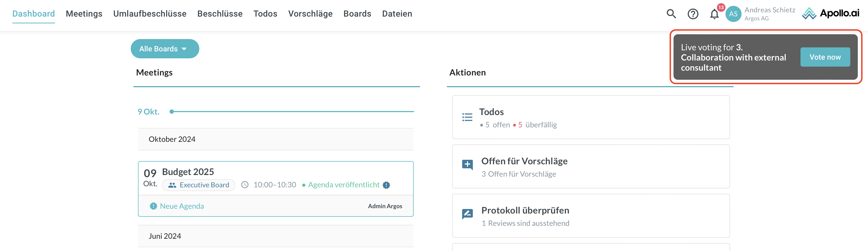Click the help question mark icon

[x=693, y=14]
